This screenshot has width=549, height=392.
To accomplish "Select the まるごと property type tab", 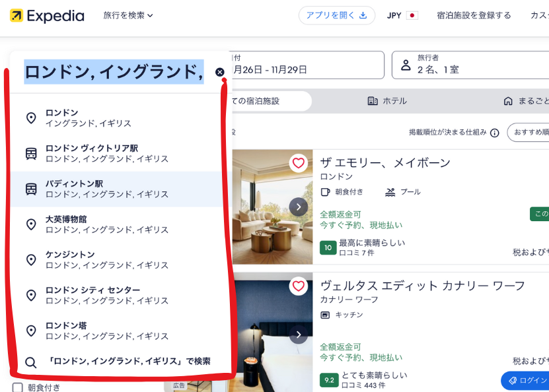I will (x=525, y=101).
